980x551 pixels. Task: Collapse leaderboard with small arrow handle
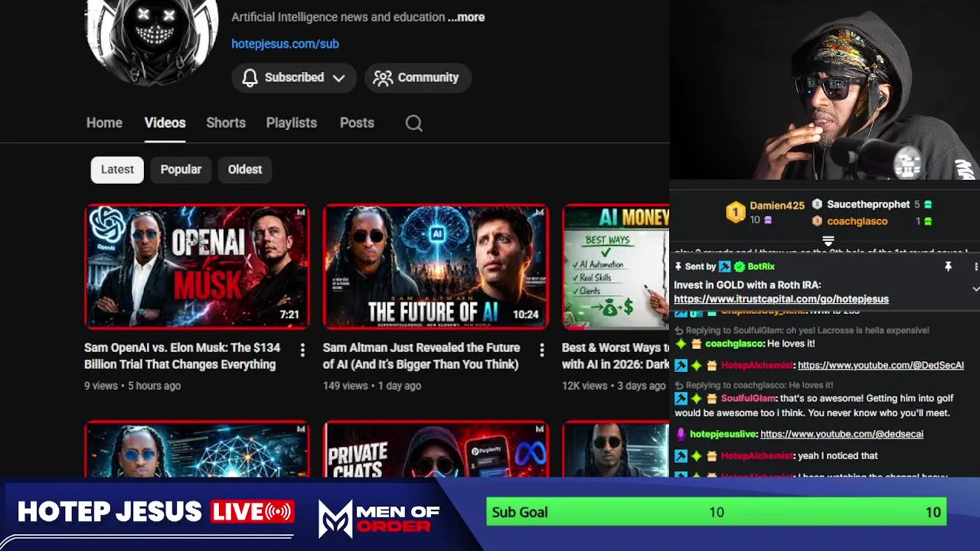(x=828, y=240)
